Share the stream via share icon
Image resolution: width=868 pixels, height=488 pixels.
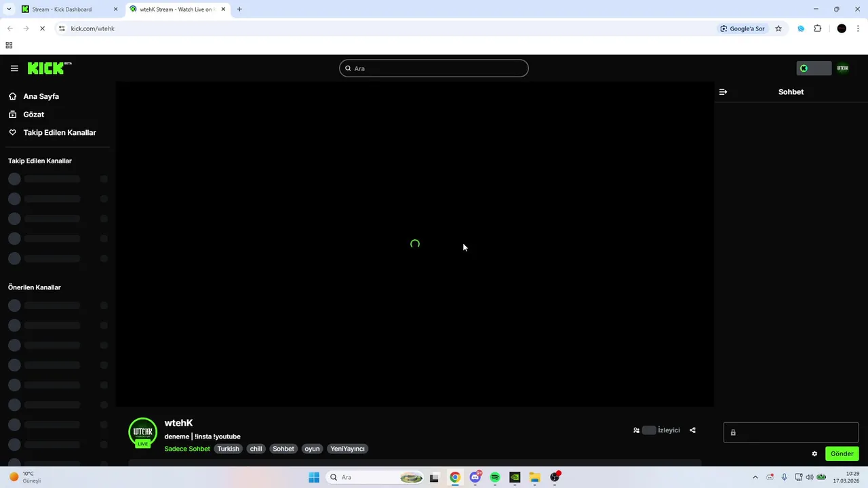[x=692, y=430]
